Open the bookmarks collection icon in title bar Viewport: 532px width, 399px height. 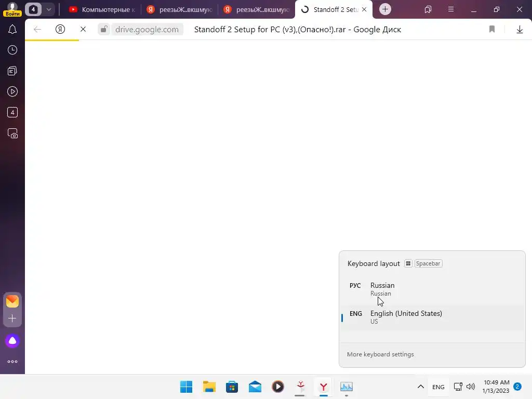coord(428,9)
